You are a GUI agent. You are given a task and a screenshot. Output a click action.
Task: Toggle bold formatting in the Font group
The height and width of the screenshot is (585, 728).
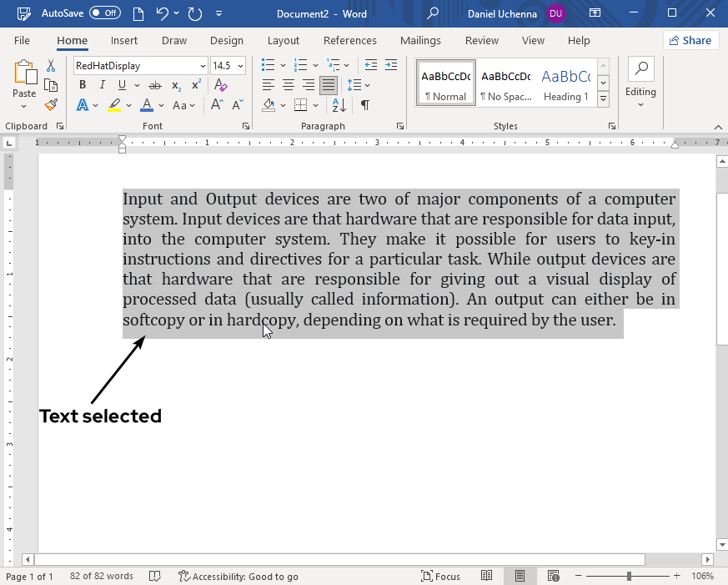(82, 84)
